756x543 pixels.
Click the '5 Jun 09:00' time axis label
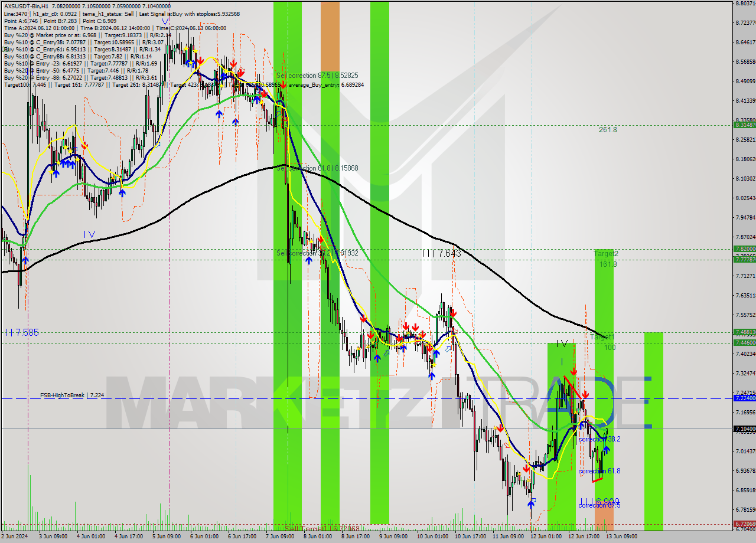[166, 537]
